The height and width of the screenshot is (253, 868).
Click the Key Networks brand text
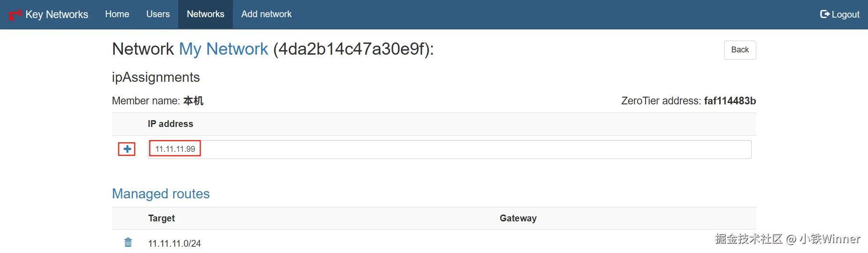57,14
